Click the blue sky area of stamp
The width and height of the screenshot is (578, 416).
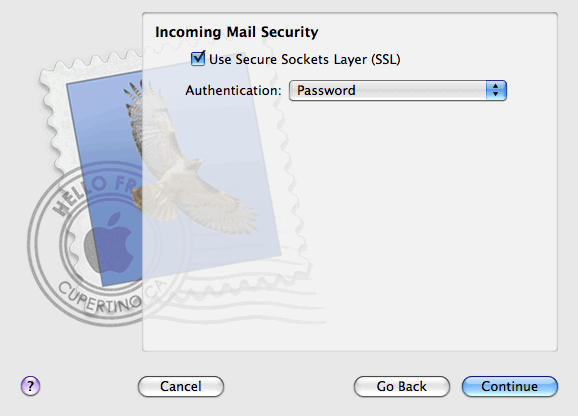[x=100, y=122]
